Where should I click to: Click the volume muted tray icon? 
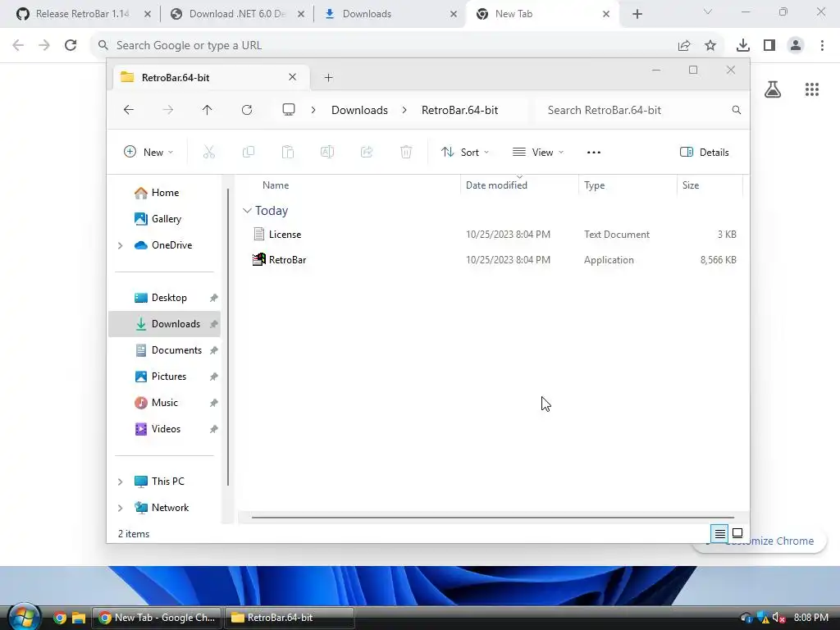click(778, 618)
